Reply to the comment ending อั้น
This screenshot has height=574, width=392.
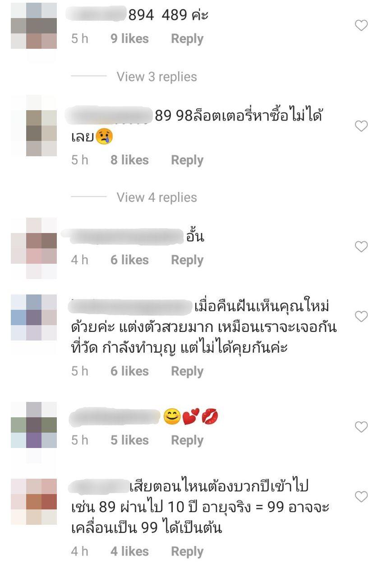[x=187, y=260]
